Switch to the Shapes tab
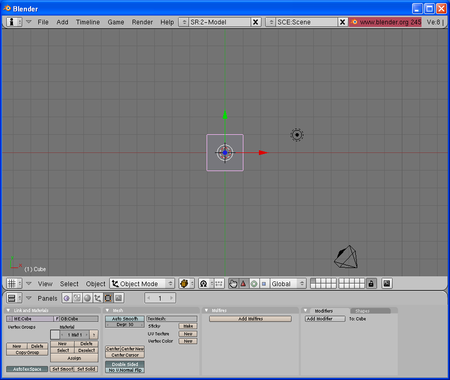The width and height of the screenshot is (450, 380). (x=370, y=311)
